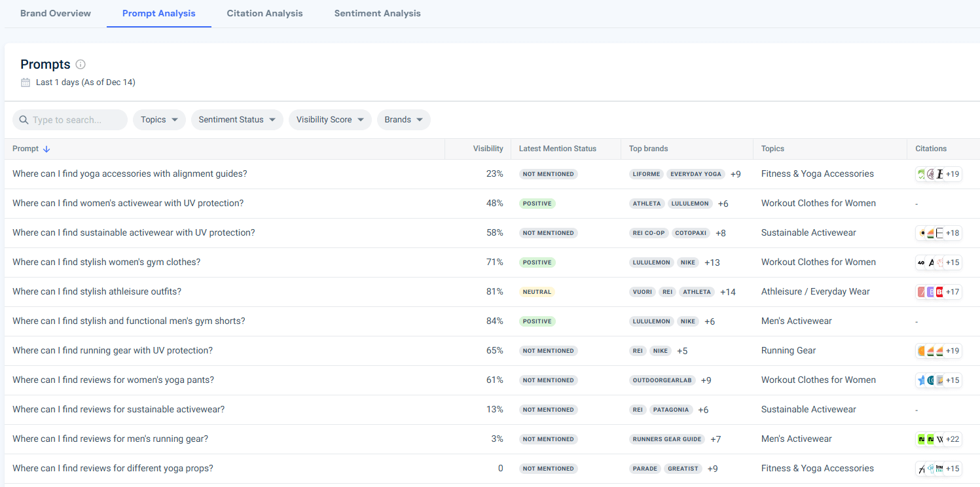The width and height of the screenshot is (980, 487).
Task: Expand the Sentiment Status filter
Action: (237, 119)
